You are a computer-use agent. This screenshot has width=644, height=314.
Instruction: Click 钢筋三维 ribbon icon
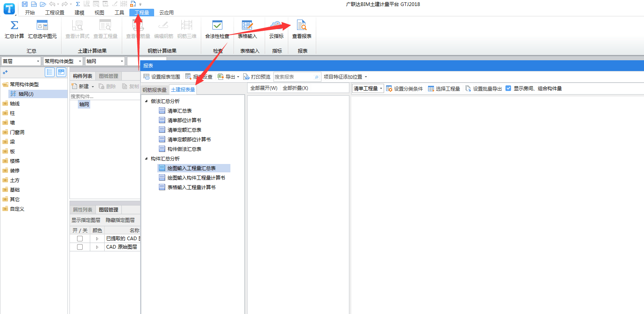tap(187, 30)
